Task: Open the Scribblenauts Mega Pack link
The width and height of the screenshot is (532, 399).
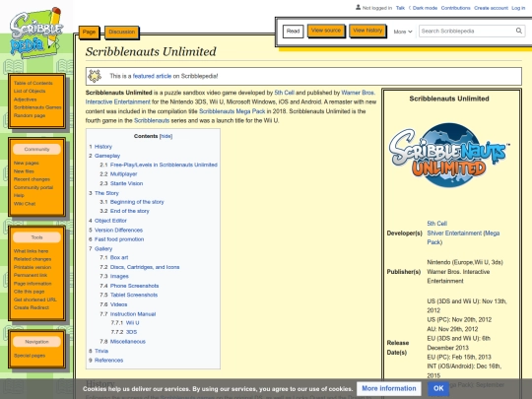Action: pyautogui.click(x=233, y=111)
